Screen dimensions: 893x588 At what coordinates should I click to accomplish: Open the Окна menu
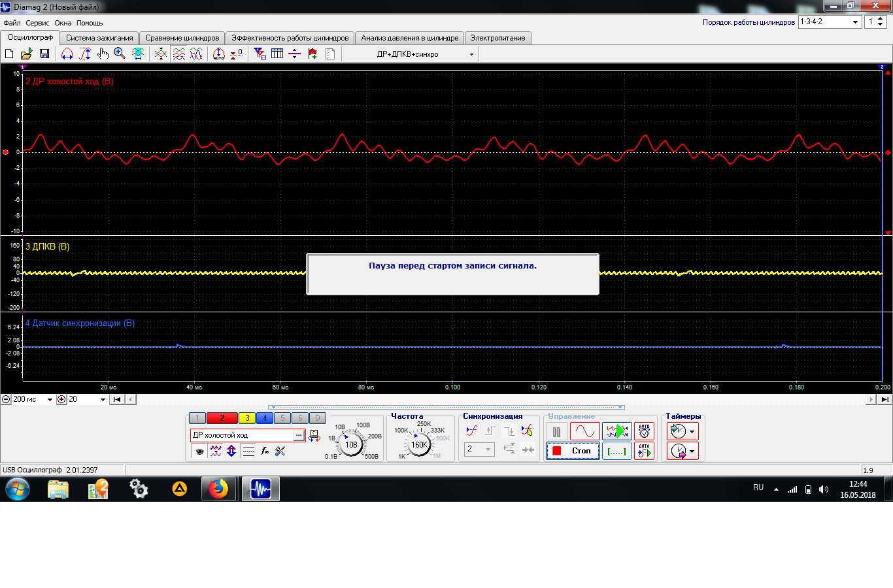[x=63, y=23]
